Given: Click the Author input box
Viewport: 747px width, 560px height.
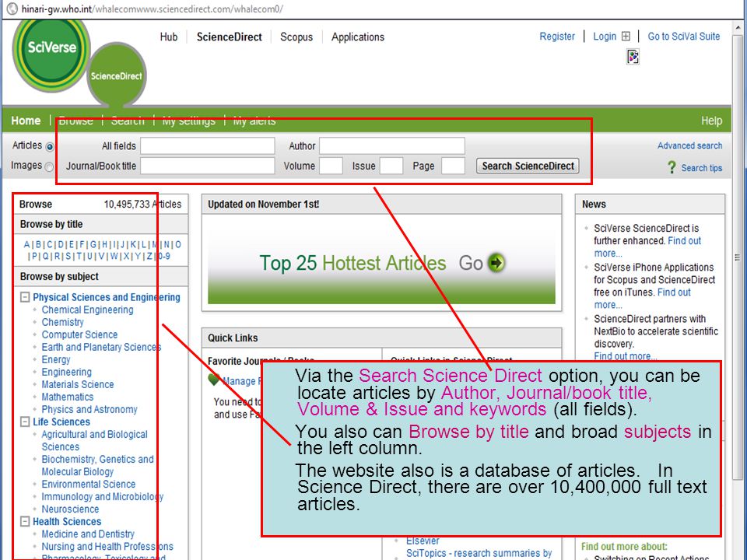Looking at the screenshot, I should click(392, 145).
